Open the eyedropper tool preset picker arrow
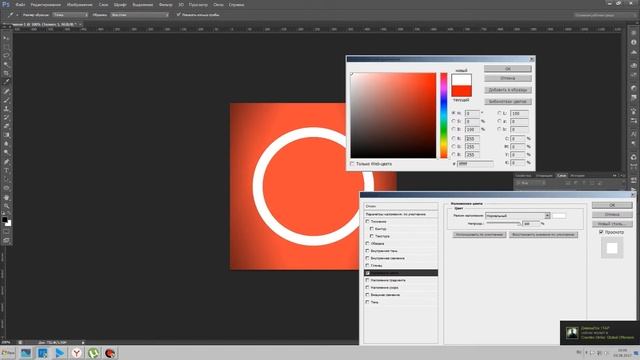This screenshot has height=360, width=640. click(17, 15)
